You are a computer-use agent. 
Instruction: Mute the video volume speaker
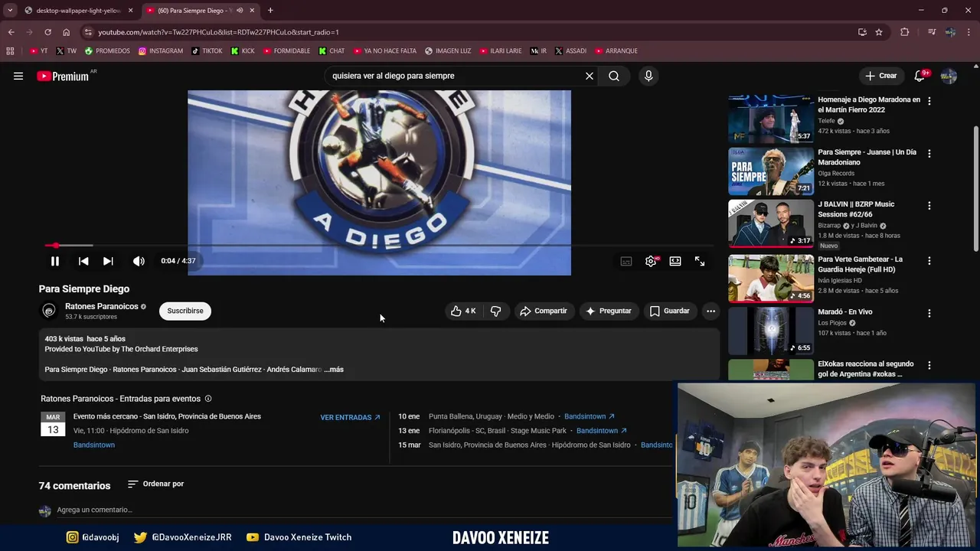(139, 261)
